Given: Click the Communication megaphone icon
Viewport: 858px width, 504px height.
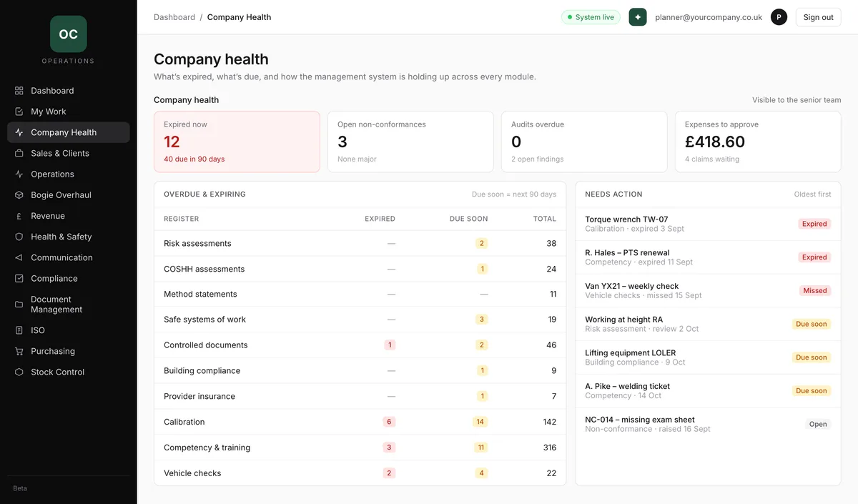Looking at the screenshot, I should tap(19, 257).
